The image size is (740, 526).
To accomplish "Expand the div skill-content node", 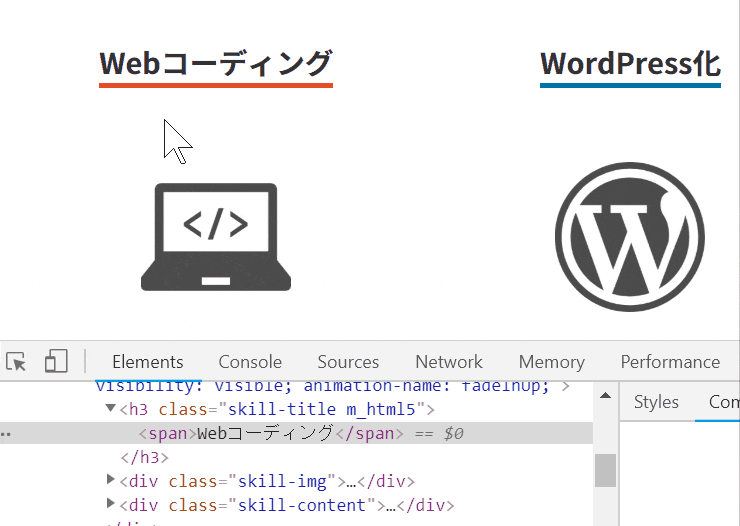I will [x=110, y=505].
